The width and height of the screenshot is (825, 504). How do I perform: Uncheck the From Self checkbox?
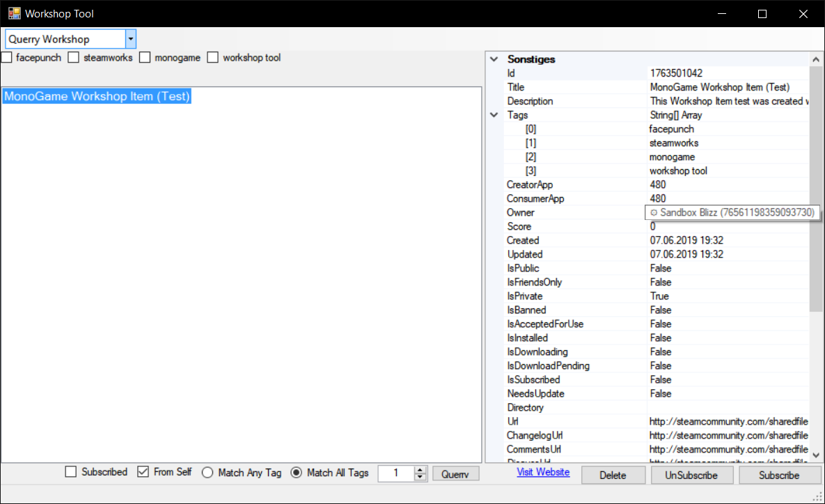(143, 472)
